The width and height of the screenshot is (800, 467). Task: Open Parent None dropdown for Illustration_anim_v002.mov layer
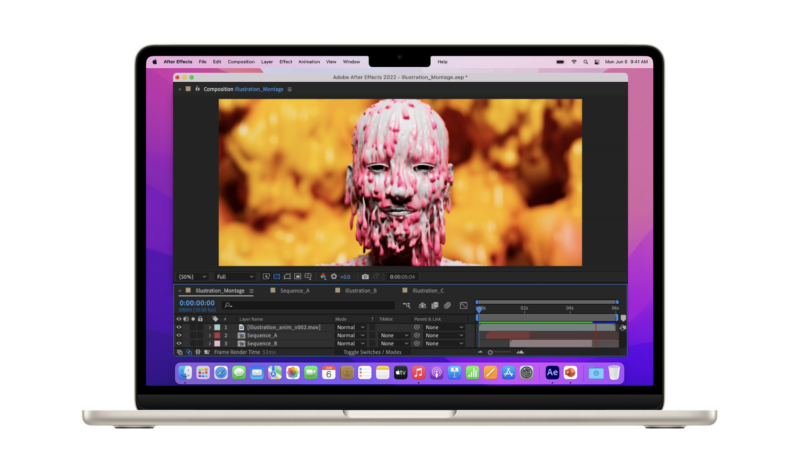pos(444,327)
